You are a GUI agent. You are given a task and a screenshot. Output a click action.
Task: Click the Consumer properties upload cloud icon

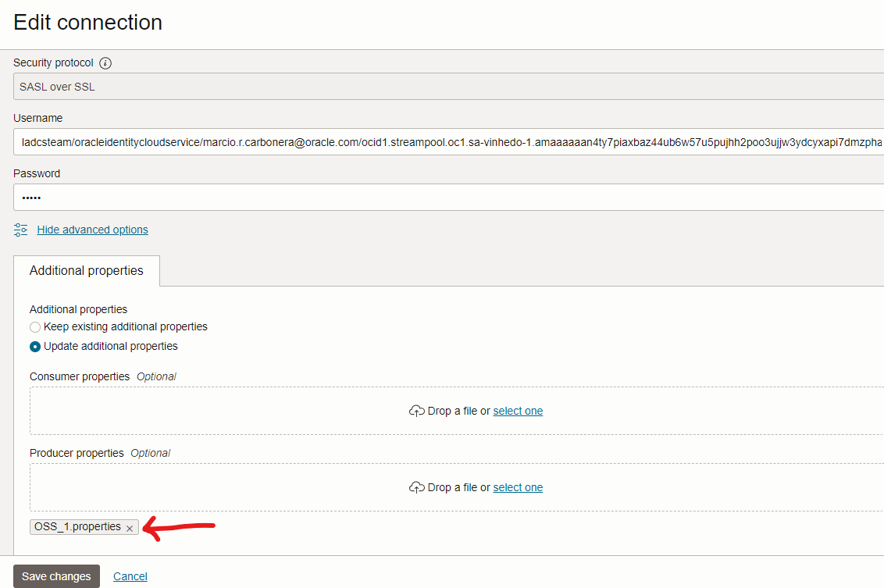tap(417, 411)
